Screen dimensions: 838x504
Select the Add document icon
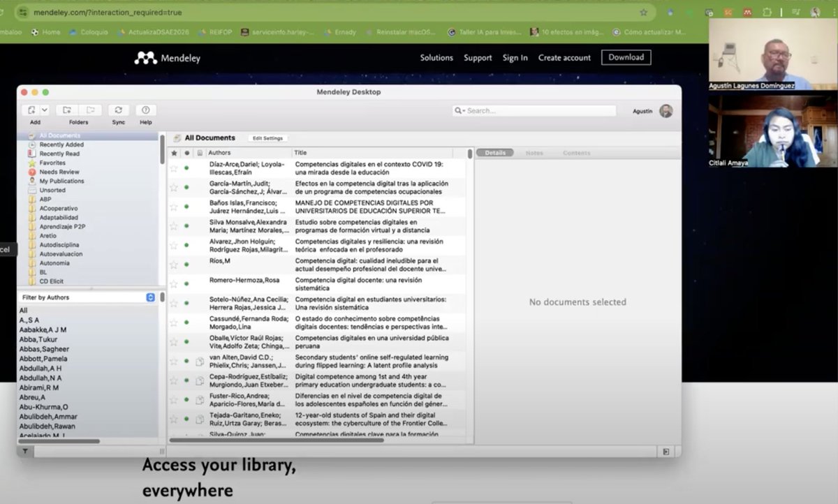point(31,110)
